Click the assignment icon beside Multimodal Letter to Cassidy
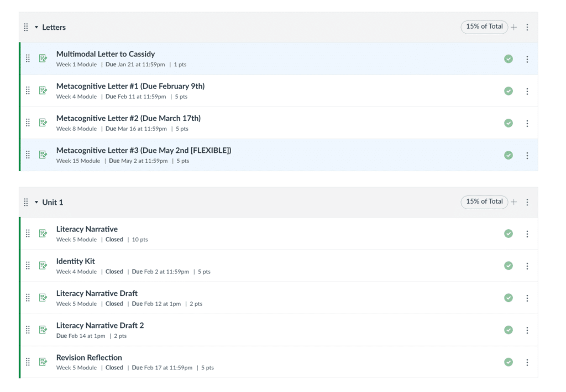This screenshot has width=566, height=392. 43,58
